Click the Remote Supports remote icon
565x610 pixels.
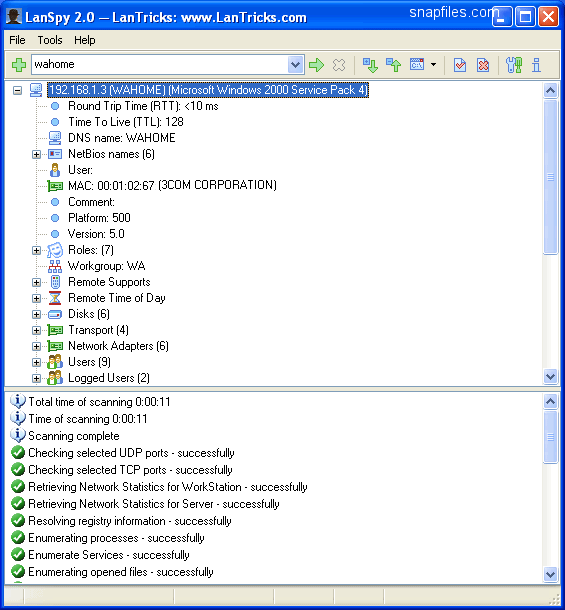[55, 282]
